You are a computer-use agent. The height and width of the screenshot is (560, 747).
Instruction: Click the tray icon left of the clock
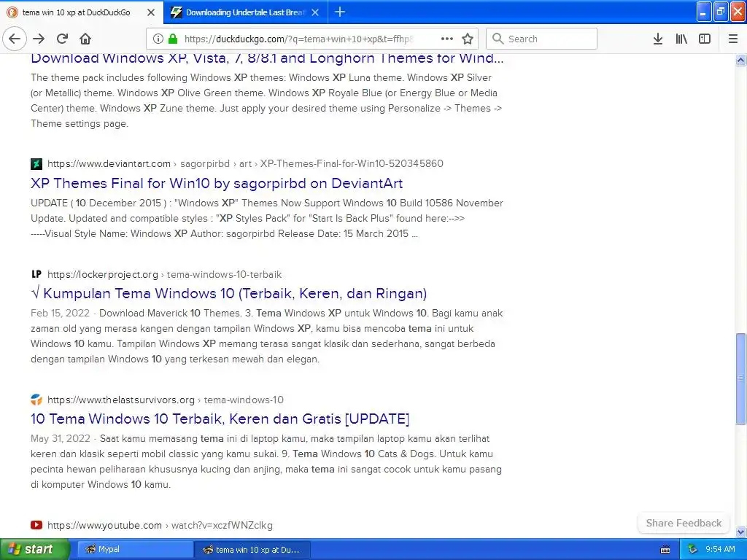pos(692,550)
